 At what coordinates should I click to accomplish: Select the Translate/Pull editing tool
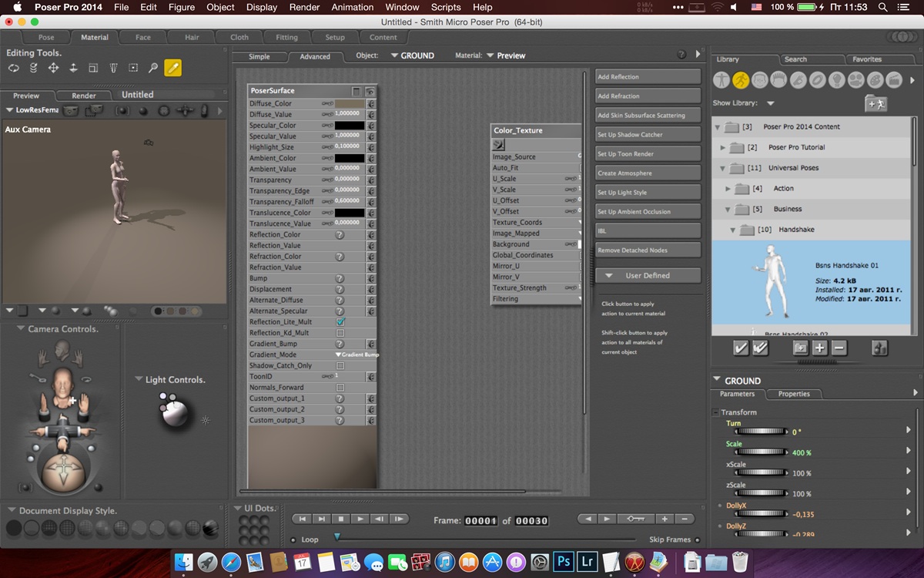(53, 69)
